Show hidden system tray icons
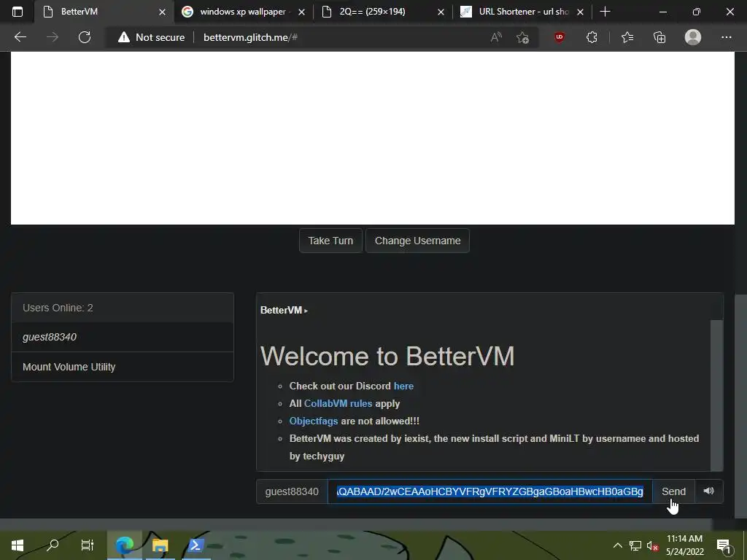747x560 pixels. [617, 545]
